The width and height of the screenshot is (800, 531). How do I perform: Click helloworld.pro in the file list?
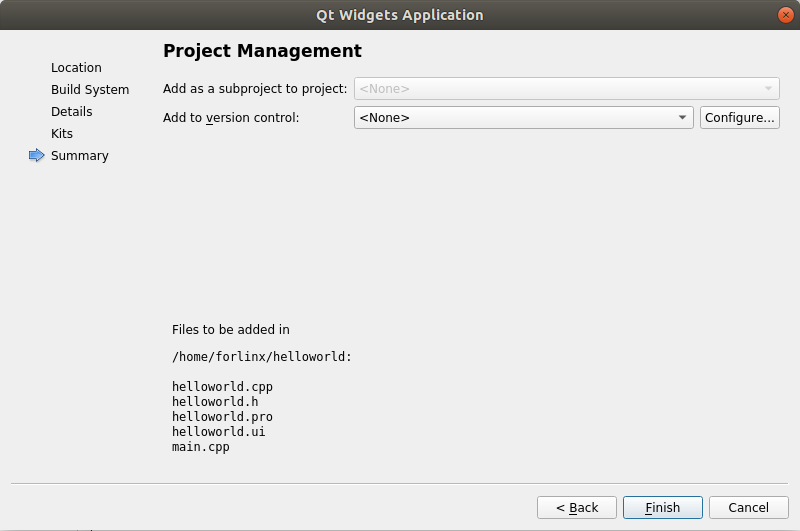pos(222,417)
